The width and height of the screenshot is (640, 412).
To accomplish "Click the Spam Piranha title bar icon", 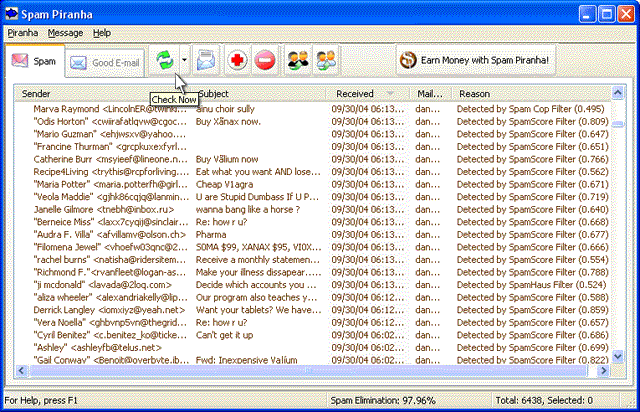I will [11, 14].
